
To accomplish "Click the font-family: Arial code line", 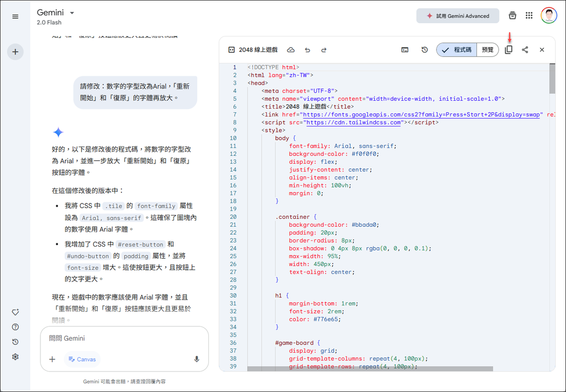I will click(342, 146).
